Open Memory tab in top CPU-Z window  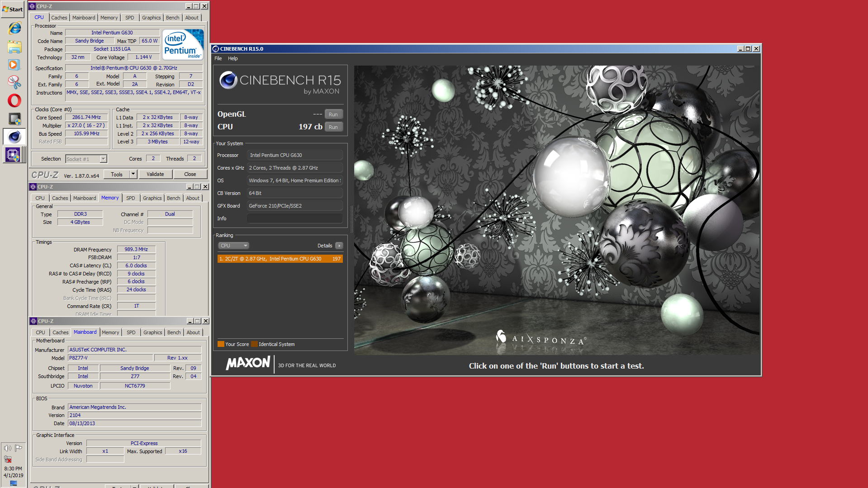tap(109, 18)
